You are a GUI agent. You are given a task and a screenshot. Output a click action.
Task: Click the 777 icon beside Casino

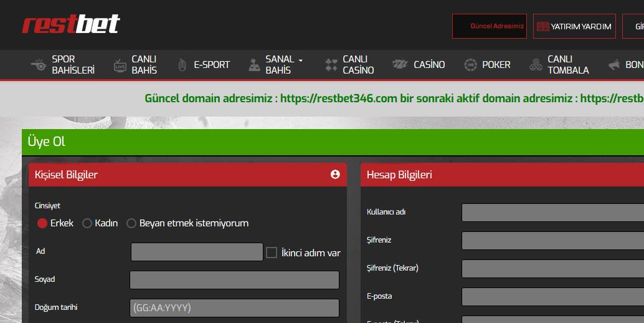(400, 64)
